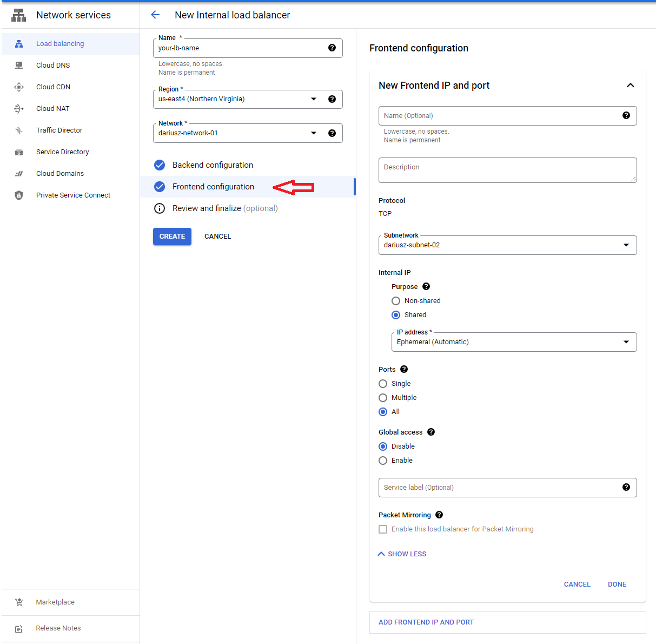Open help icon next to Ports
This screenshot has height=644, width=656.
[404, 369]
